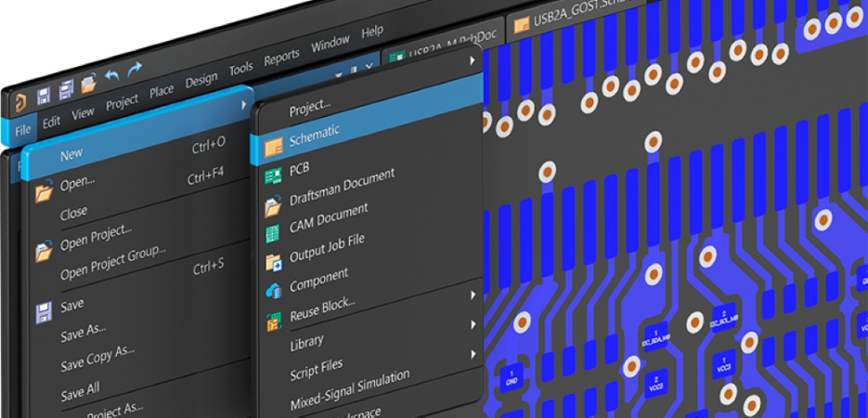Click the Output Job File icon
The width and height of the screenshot is (868, 418).
click(x=273, y=262)
